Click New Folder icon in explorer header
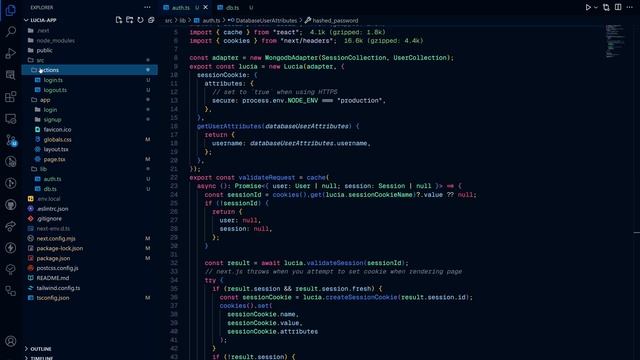The width and height of the screenshot is (640, 360). point(129,20)
